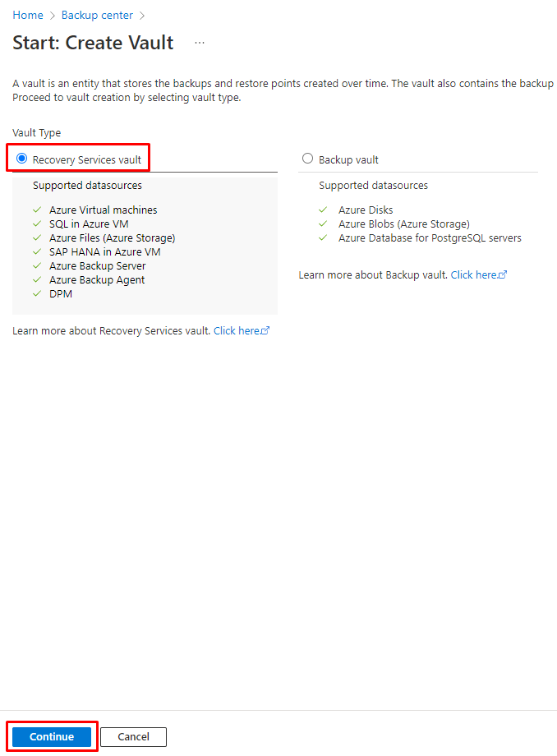Select the Recovery Services vault radio button

coord(21,159)
